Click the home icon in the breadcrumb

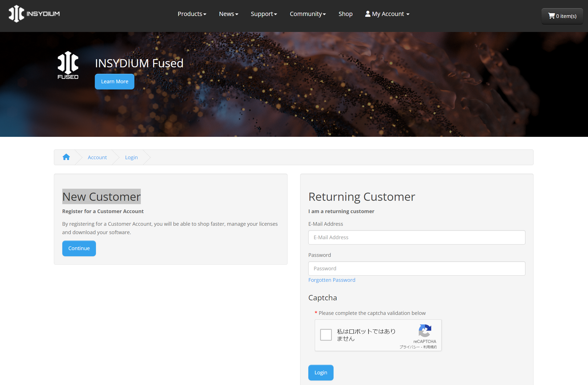[x=66, y=157]
